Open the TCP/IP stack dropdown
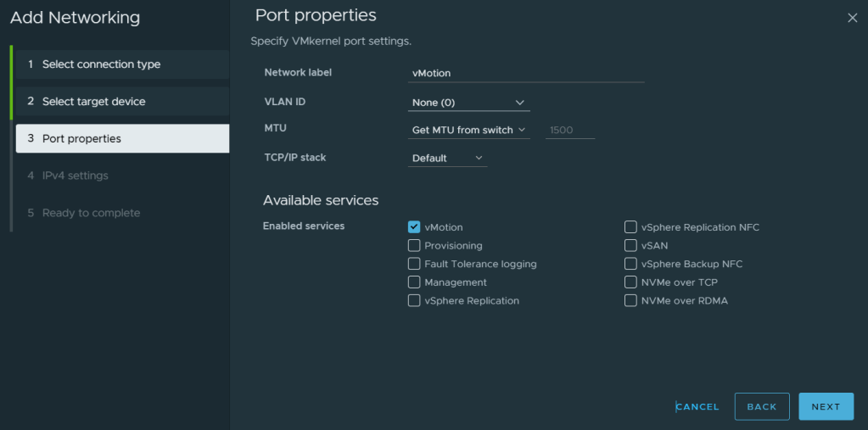Image resolution: width=868 pixels, height=430 pixels. (x=447, y=159)
